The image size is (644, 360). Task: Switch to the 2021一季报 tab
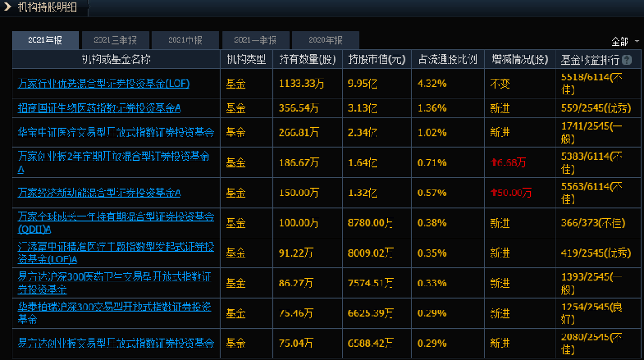256,40
